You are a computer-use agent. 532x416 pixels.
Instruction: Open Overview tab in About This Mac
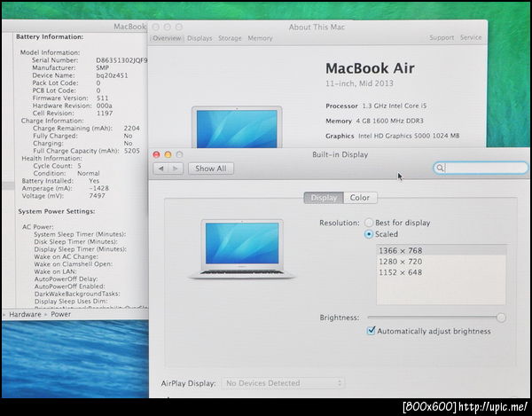coord(167,38)
